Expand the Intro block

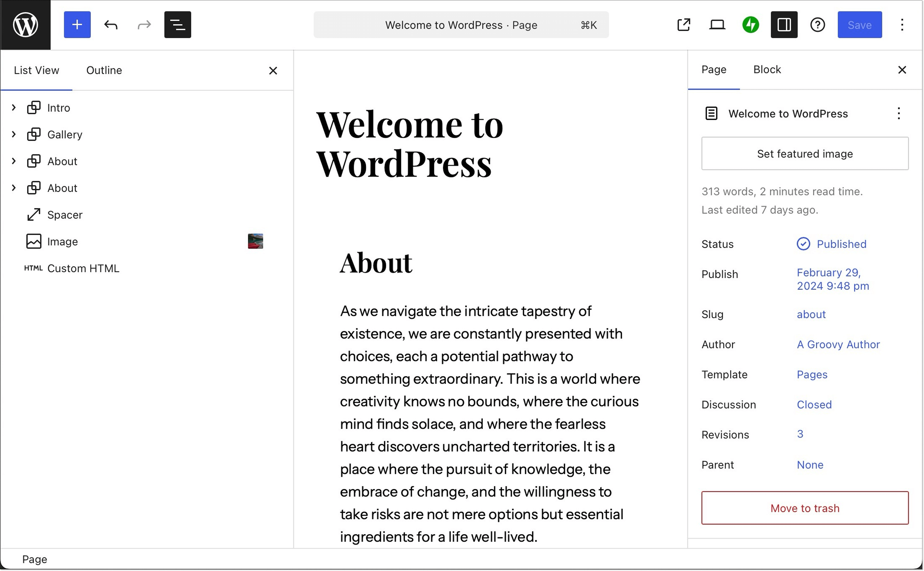pos(14,108)
